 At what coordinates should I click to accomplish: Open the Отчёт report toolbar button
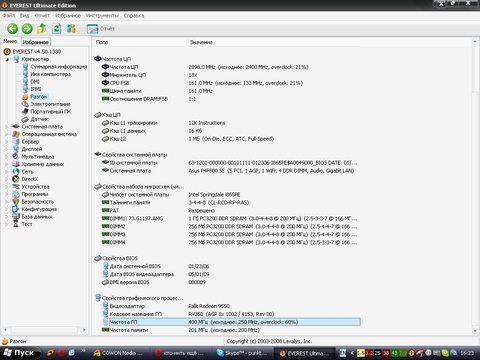(x=101, y=29)
